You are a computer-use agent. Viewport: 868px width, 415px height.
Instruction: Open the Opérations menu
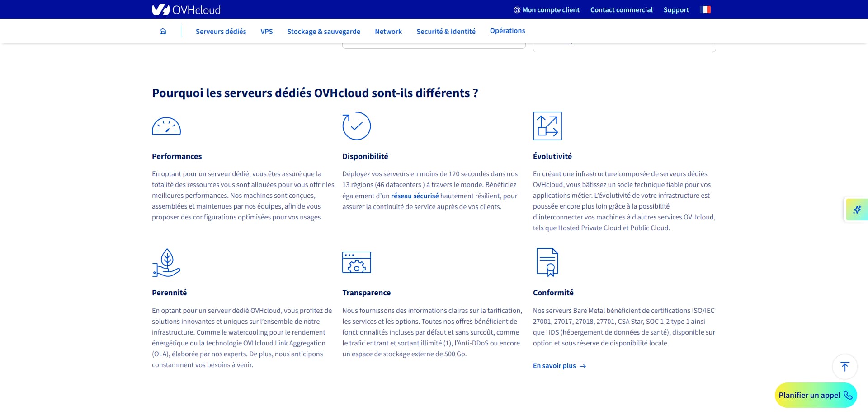pyautogui.click(x=508, y=31)
